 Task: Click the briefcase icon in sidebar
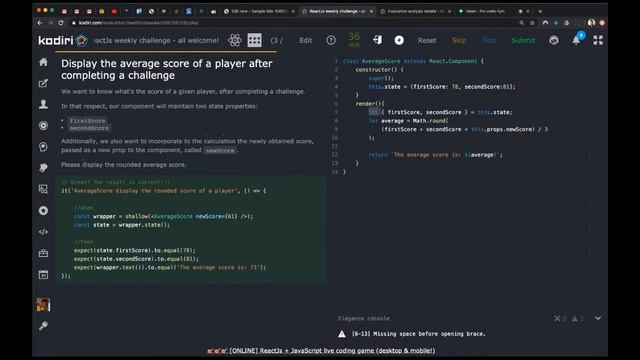point(43,253)
